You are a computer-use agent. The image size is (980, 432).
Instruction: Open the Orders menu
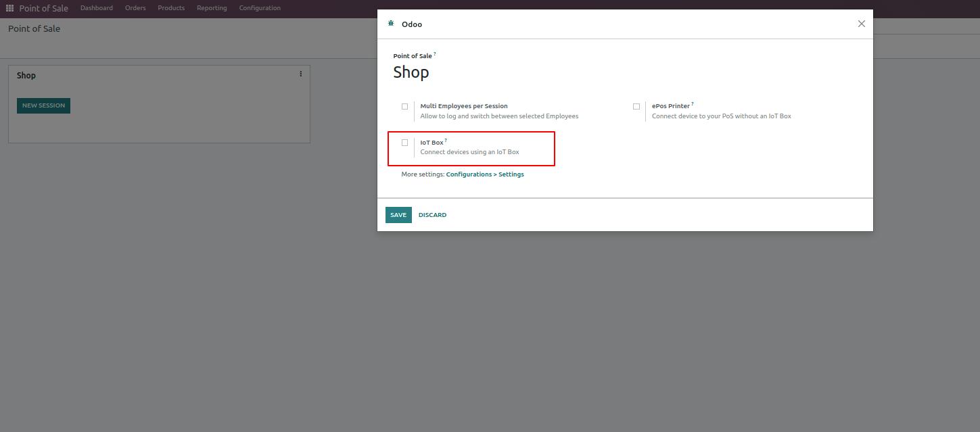[135, 8]
